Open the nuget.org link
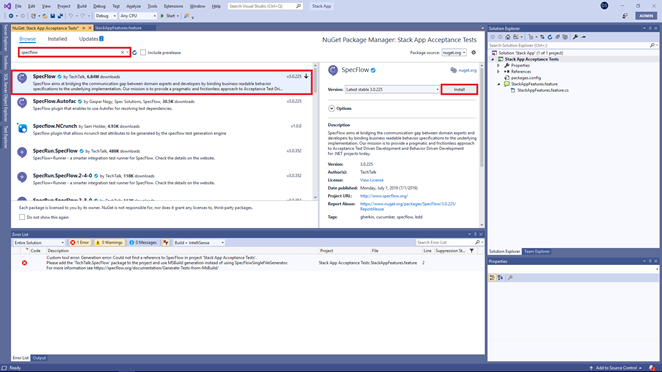This screenshot has width=662, height=372. [467, 71]
